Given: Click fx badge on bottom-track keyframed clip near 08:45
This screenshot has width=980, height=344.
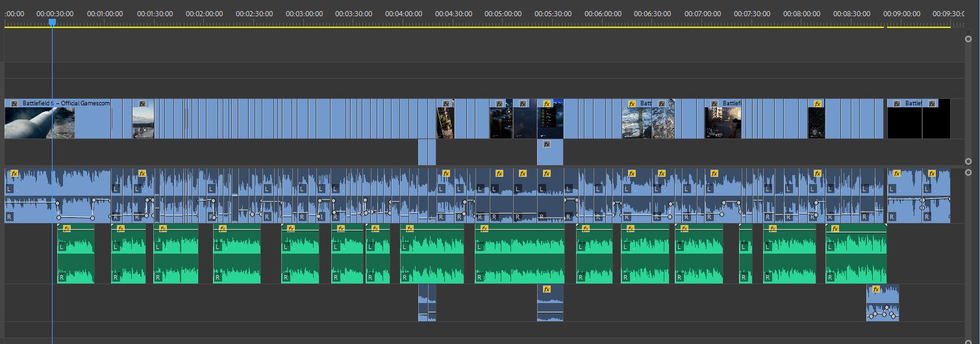Looking at the screenshot, I should tap(875, 289).
